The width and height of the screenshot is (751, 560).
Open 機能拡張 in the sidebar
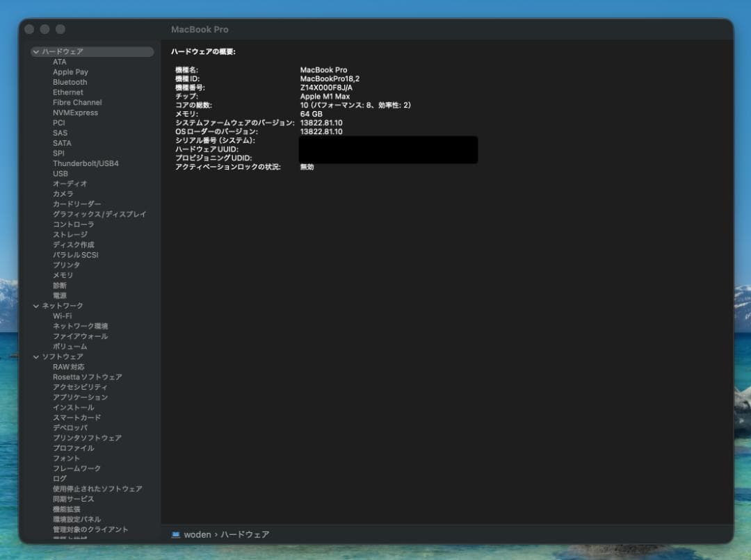point(67,509)
